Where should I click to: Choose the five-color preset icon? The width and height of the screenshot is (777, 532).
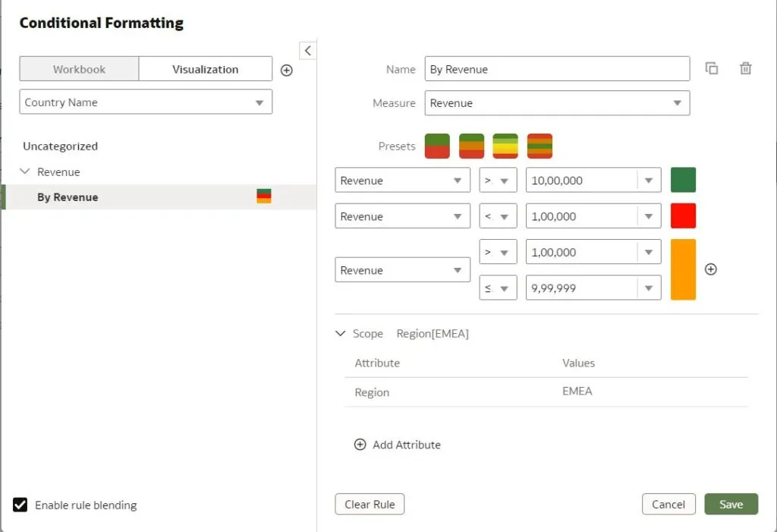[x=539, y=146]
